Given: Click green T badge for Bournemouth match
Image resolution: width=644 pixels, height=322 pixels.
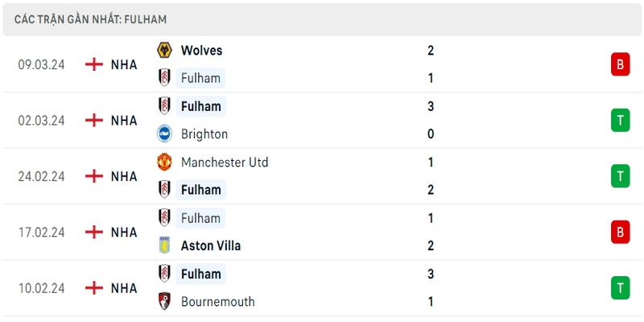Looking at the screenshot, I should click(x=620, y=288).
